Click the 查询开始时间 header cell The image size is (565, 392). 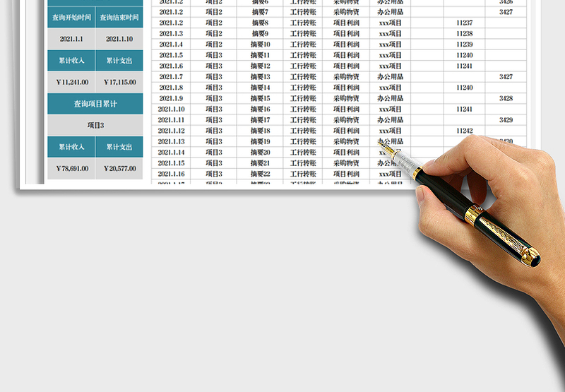[71, 17]
